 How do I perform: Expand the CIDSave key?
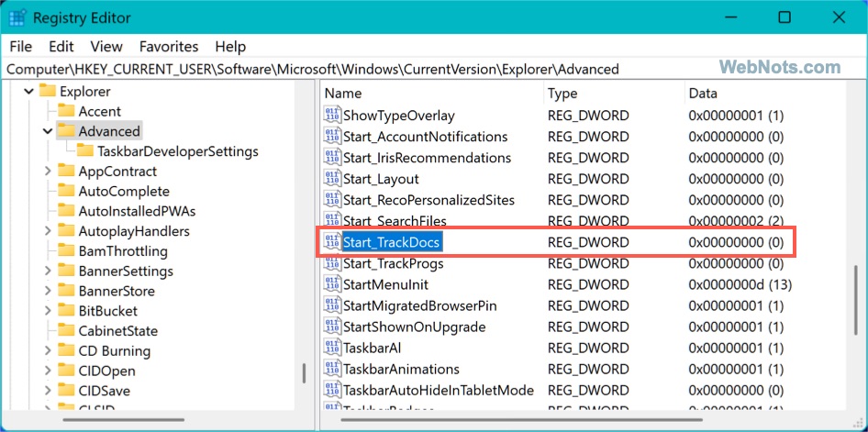coord(48,391)
